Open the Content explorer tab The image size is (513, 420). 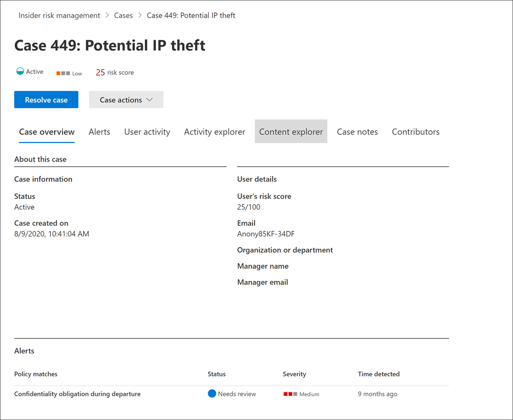(x=291, y=132)
